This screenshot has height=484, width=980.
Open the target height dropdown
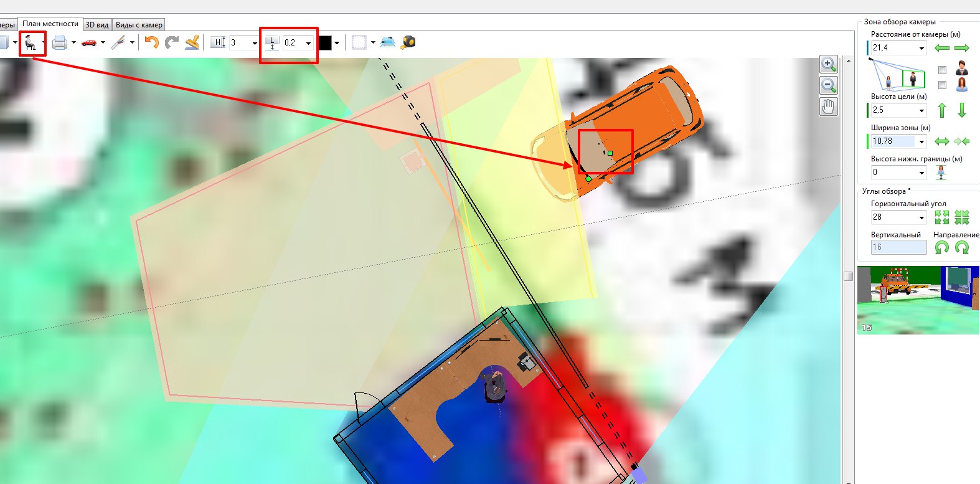coord(921,110)
